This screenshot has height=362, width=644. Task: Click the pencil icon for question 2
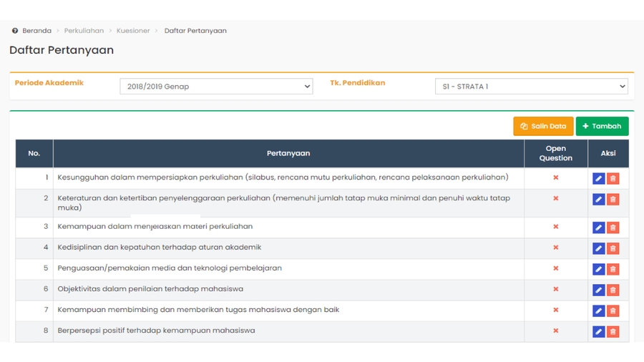(598, 199)
